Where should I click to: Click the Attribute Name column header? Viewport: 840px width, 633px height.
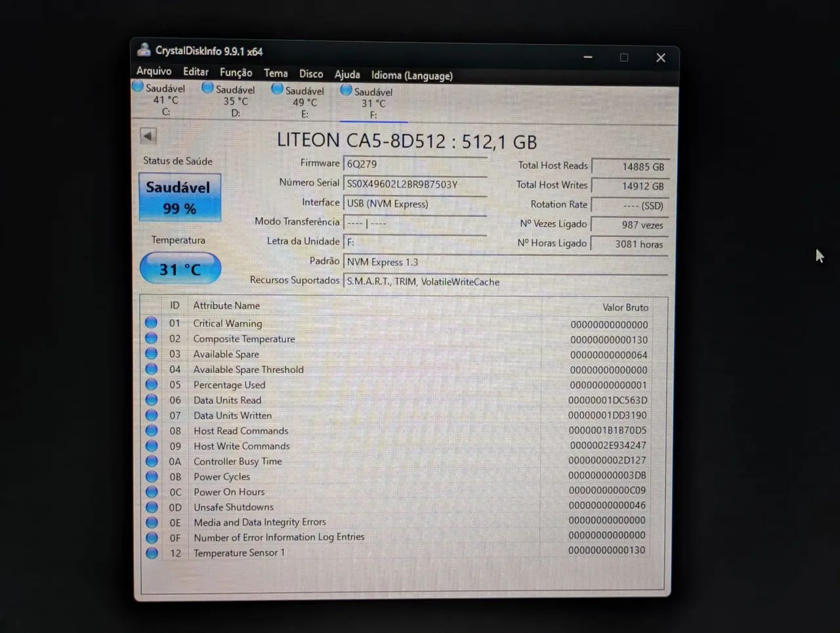226,305
